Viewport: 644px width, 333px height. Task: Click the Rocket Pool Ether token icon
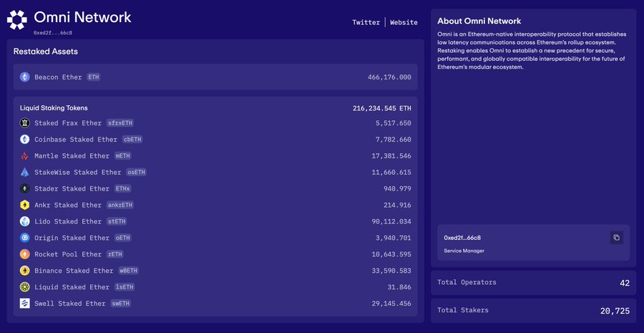tap(24, 254)
